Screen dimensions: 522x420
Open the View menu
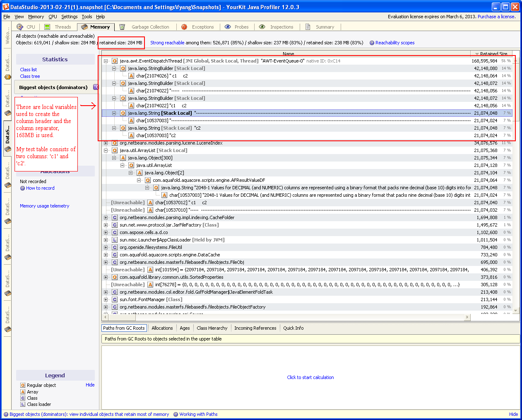tap(19, 17)
